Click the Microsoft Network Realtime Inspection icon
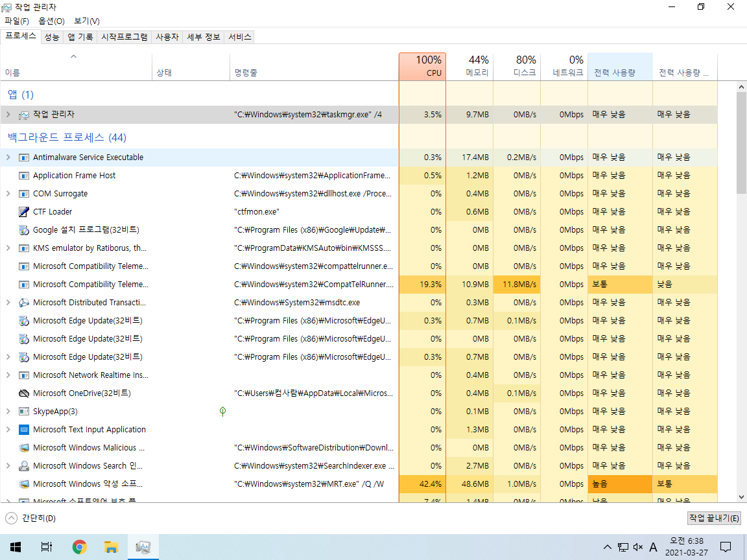This screenshot has height=560, width=747. (24, 375)
